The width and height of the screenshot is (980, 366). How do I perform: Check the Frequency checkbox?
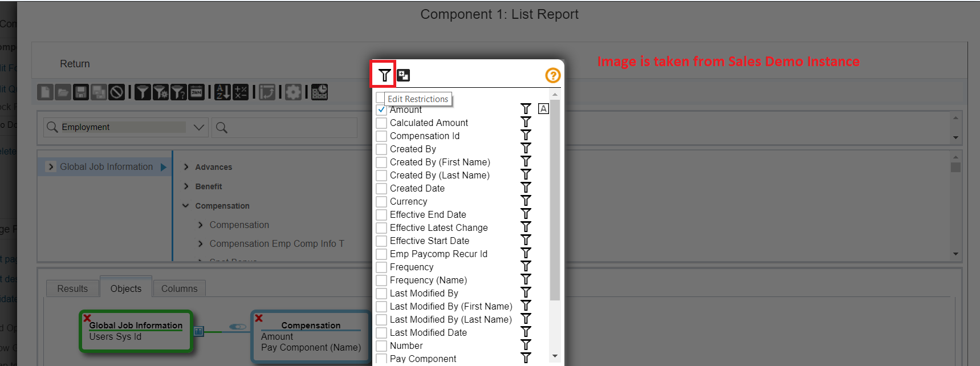[x=381, y=267]
